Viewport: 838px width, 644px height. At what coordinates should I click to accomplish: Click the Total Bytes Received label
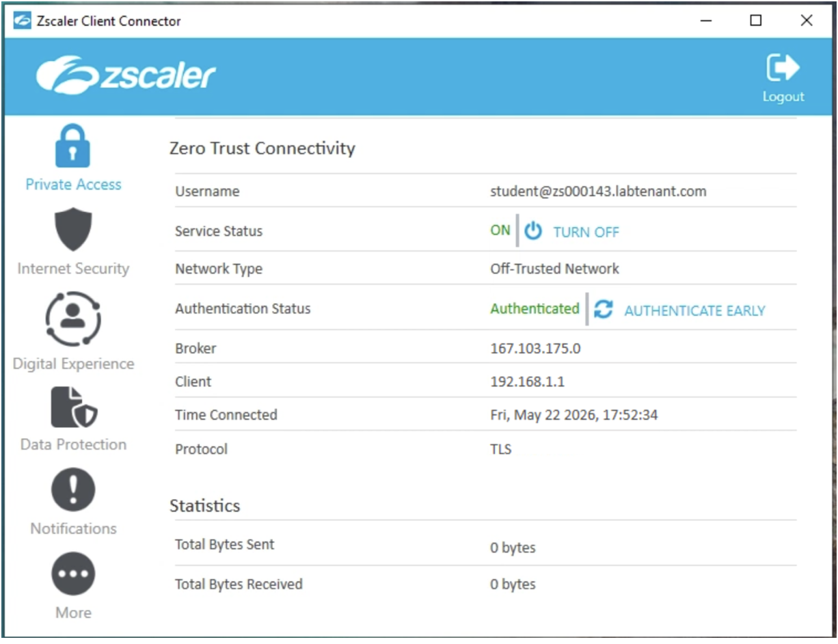(239, 585)
